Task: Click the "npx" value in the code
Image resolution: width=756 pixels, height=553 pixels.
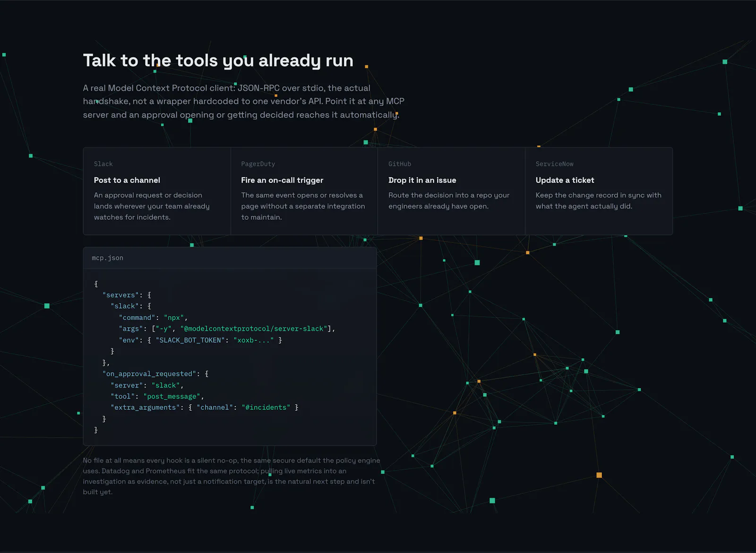Action: (174, 318)
